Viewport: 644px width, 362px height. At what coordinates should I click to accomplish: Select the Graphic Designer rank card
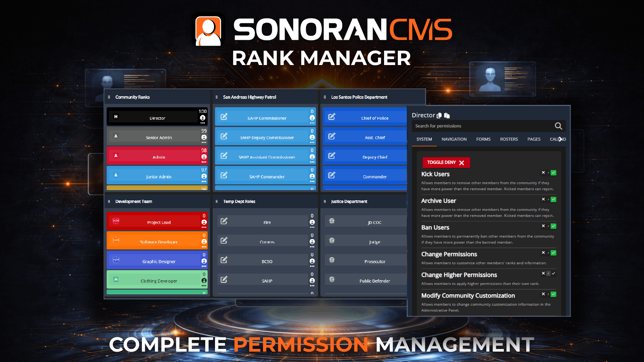click(x=157, y=260)
